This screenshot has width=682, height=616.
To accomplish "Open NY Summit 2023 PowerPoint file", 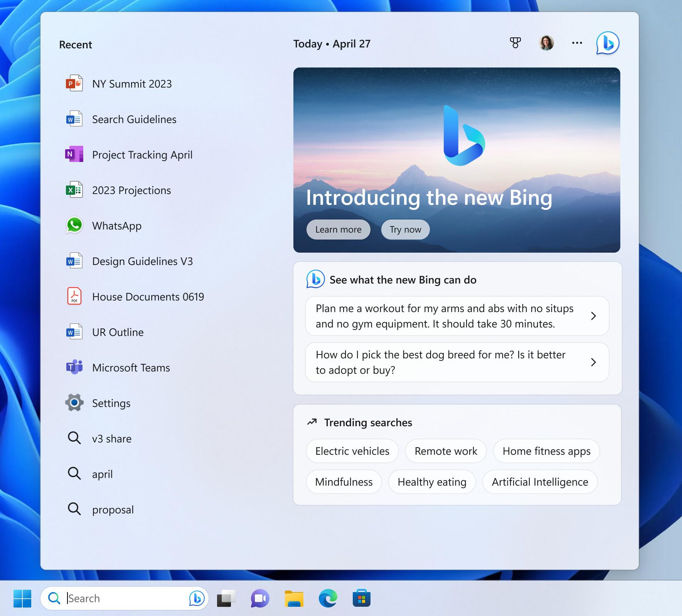I will pos(131,84).
